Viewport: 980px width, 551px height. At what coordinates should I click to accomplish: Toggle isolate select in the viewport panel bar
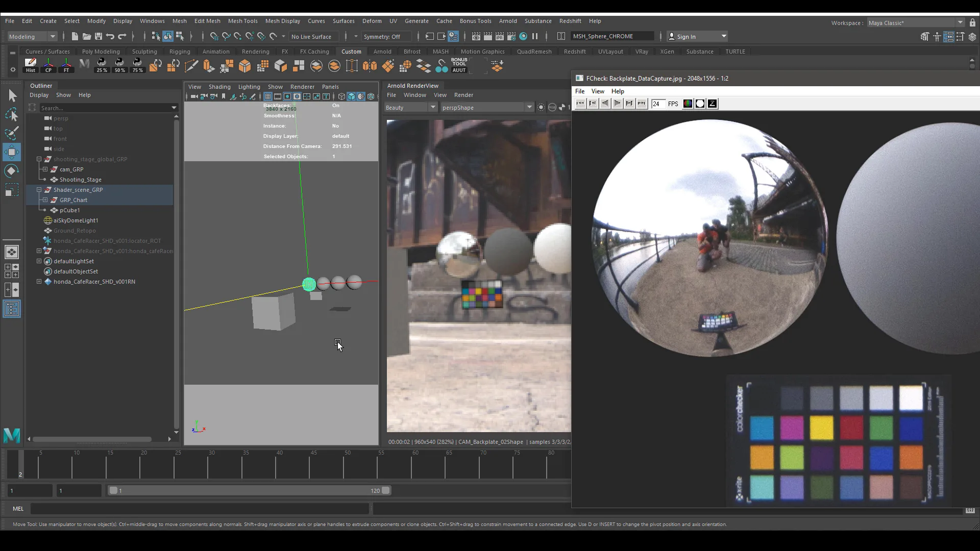(308, 96)
